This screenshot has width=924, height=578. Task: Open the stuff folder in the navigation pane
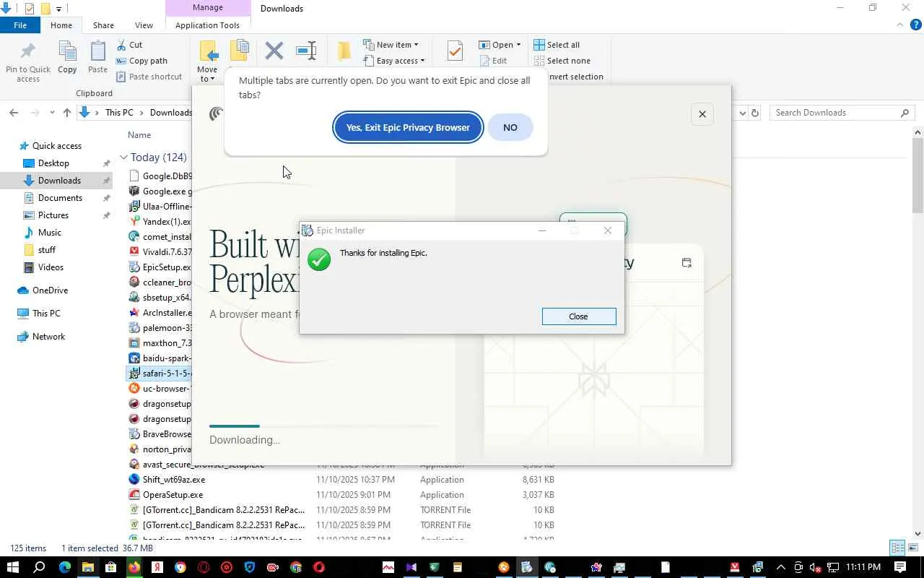[x=47, y=250]
